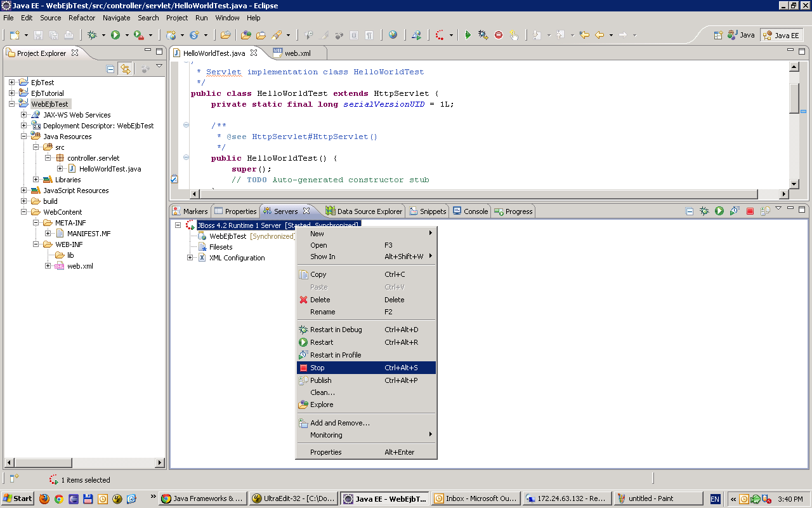Collapse all servers in the Servers view

690,210
